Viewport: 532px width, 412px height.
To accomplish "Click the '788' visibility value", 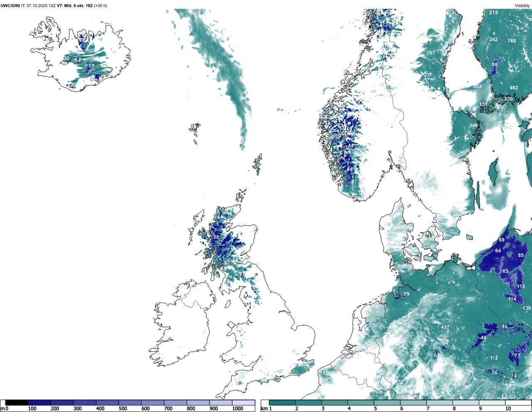I will (512, 40).
